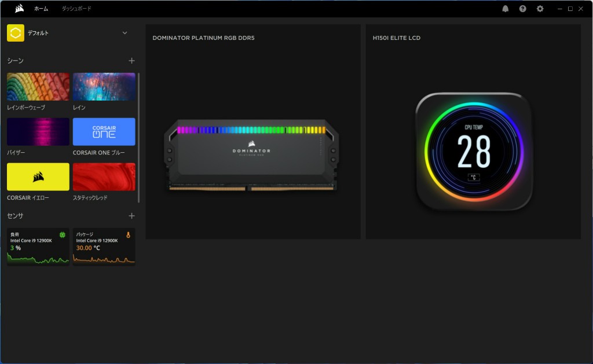Screen dimensions: 593x364
Task: Activate the CORSAIR ONE ブルー scene
Action: (104, 132)
